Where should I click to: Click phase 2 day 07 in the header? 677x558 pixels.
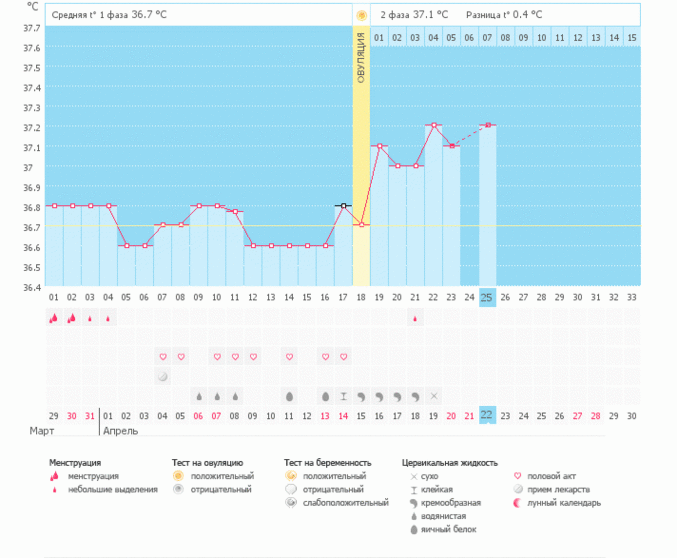coord(487,38)
